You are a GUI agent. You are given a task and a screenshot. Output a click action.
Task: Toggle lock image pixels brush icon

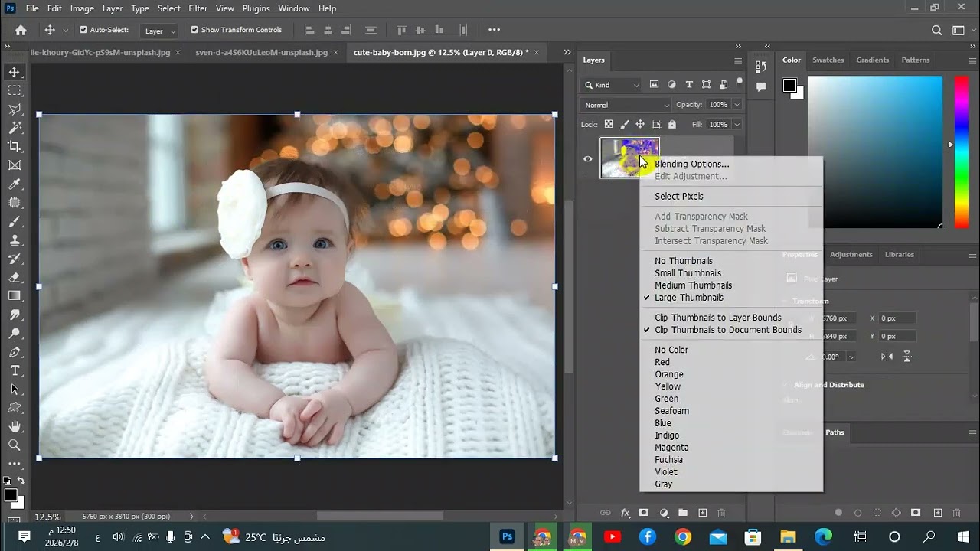625,124
